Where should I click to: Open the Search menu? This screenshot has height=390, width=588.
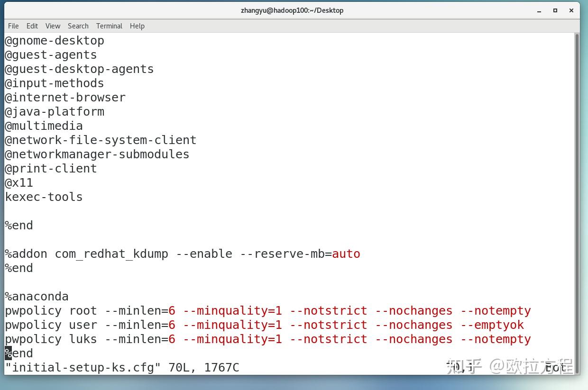pos(78,26)
